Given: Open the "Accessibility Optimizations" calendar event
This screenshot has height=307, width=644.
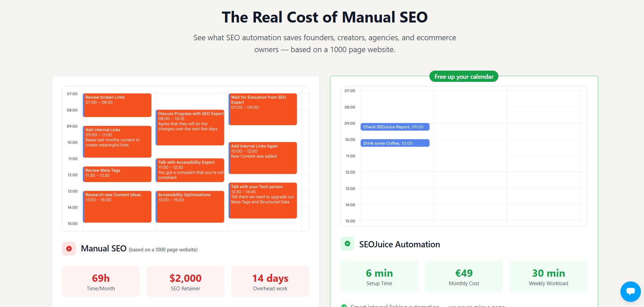Looking at the screenshot, I should (x=190, y=207).
